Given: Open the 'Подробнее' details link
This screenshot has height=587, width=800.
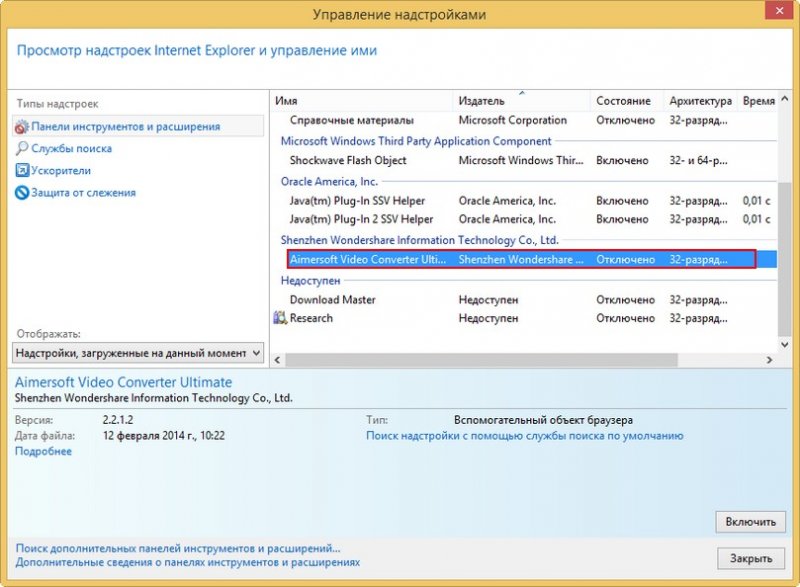Looking at the screenshot, I should [x=43, y=452].
